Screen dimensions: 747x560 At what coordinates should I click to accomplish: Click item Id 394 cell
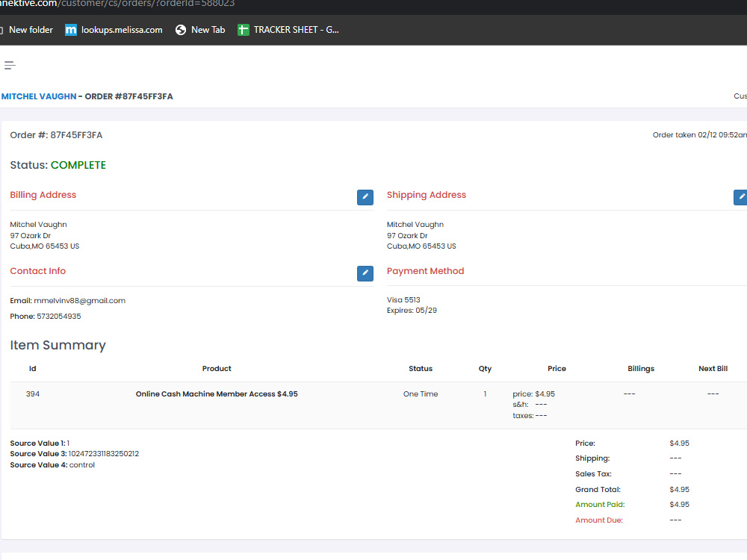click(32, 393)
